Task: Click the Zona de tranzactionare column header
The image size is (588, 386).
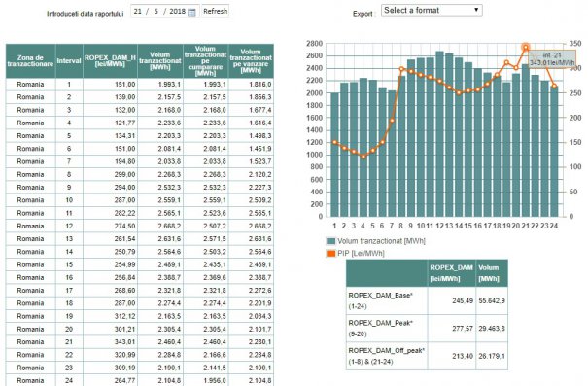Action: coord(31,61)
